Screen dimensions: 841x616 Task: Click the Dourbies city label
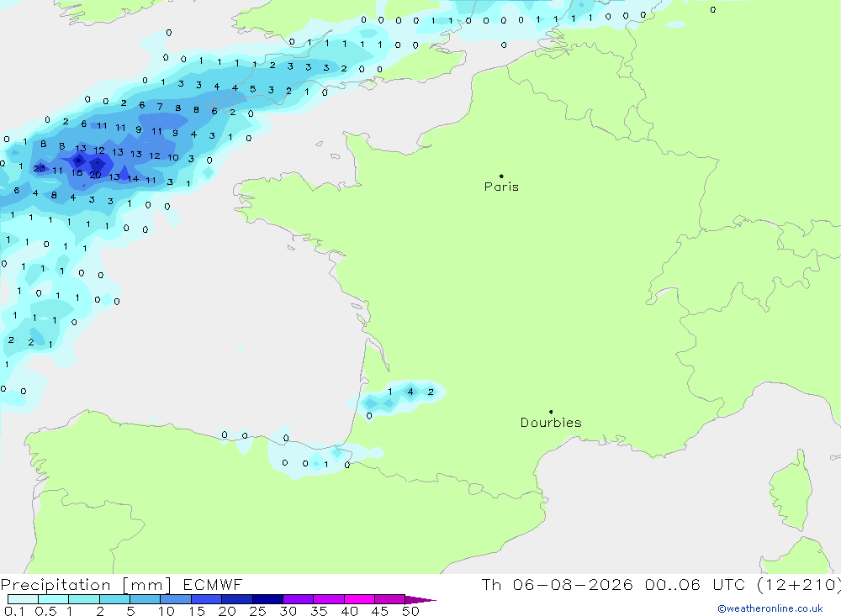(x=551, y=423)
